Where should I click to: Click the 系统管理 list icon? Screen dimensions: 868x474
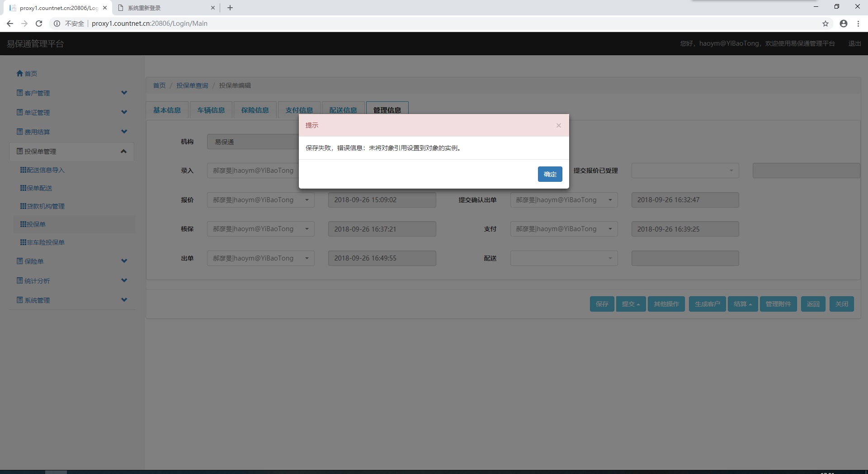coord(19,300)
